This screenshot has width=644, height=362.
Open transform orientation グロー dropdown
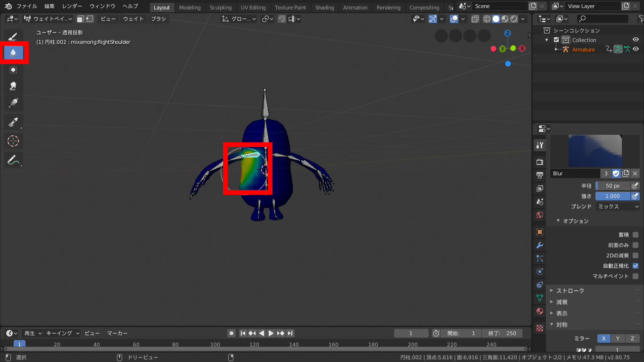[x=239, y=19]
